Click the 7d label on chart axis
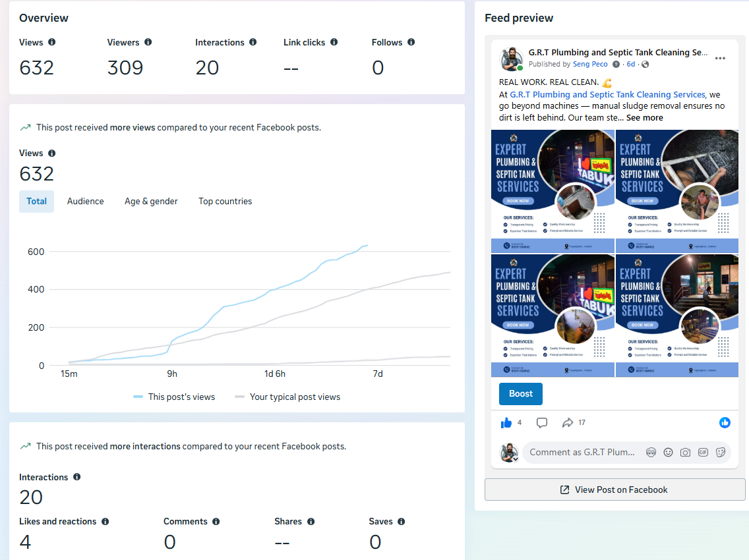This screenshot has width=749, height=560. (x=378, y=374)
